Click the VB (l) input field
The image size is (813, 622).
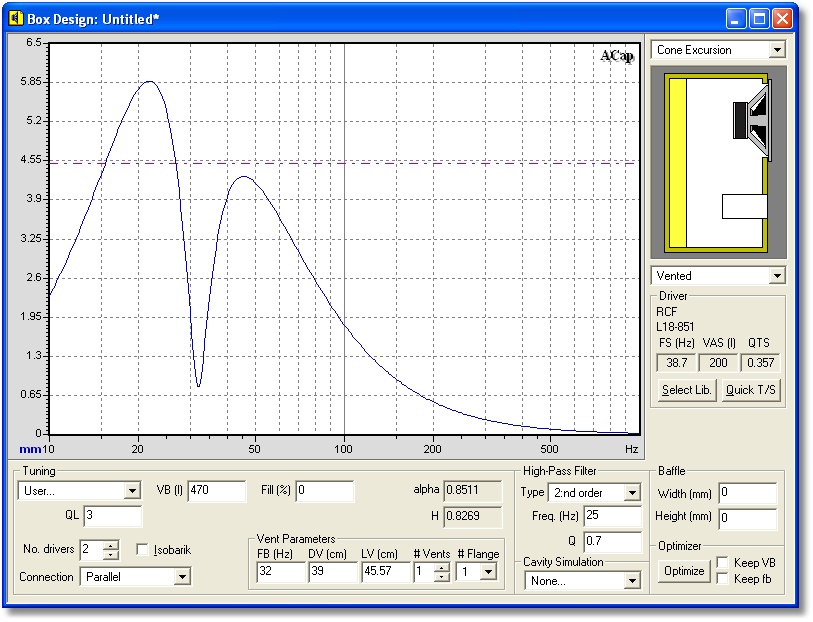point(217,490)
